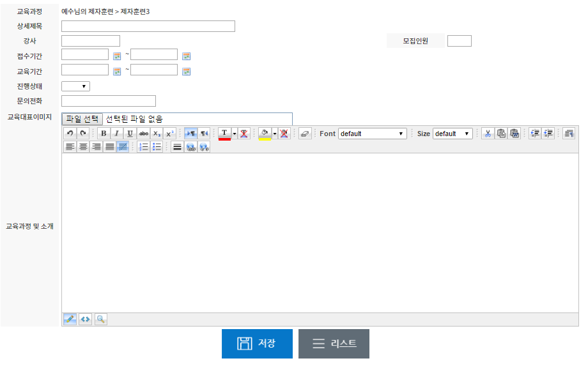Click the Undo icon in the editor toolbar
This screenshot has height=370, width=588.
click(x=70, y=134)
